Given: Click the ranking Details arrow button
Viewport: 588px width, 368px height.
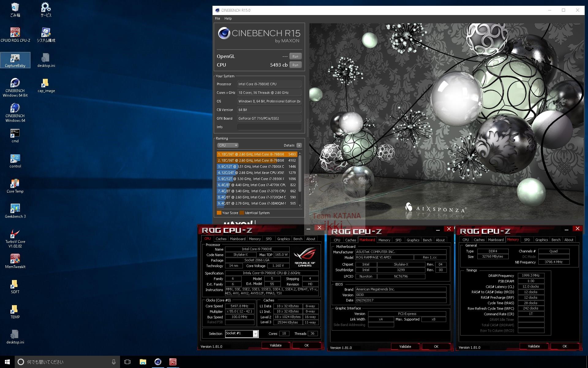Looking at the screenshot, I should tap(299, 145).
